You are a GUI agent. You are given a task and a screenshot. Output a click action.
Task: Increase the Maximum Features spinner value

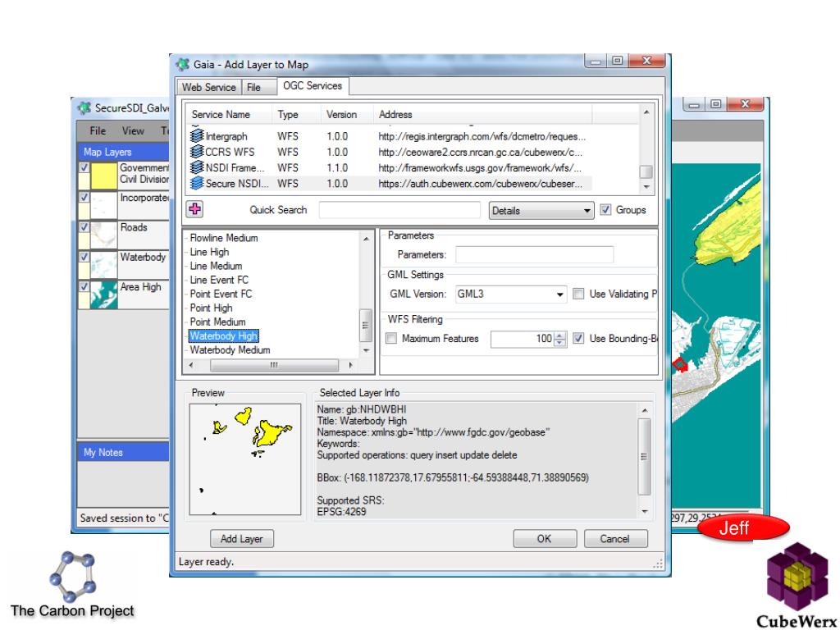[559, 336]
